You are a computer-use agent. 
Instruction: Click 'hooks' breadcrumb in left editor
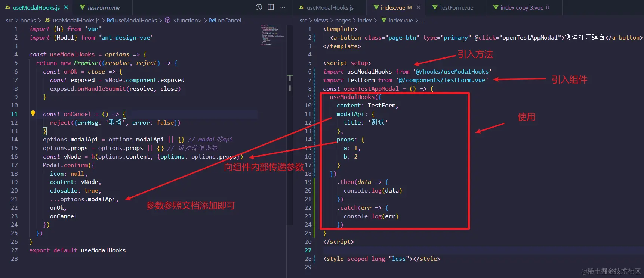pos(28,21)
